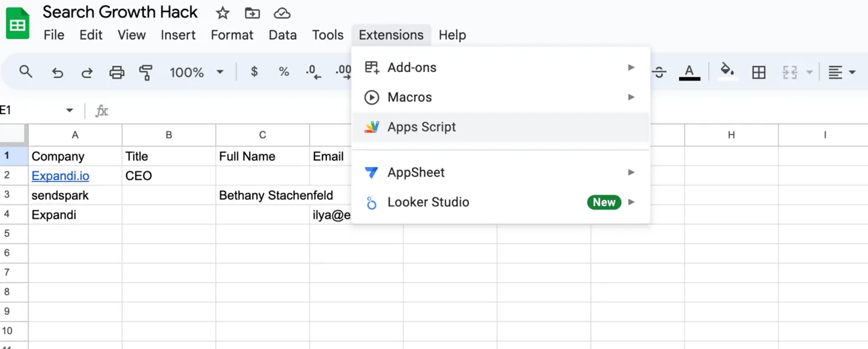Screen dimensions: 868x349
Task: Select the Expandi cell in row 4
Action: 75,215
